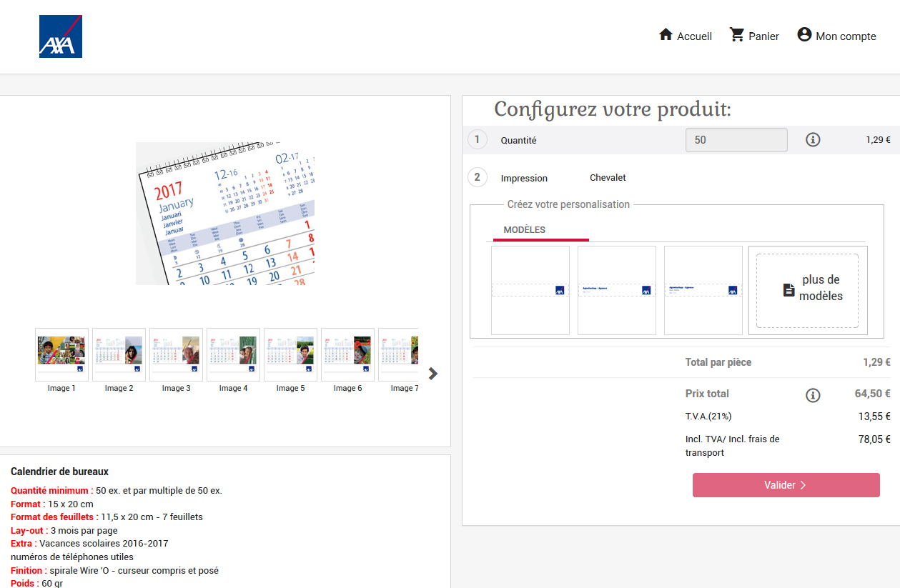
Task: Click the Créez votre personnalisation label
Action: [568, 204]
